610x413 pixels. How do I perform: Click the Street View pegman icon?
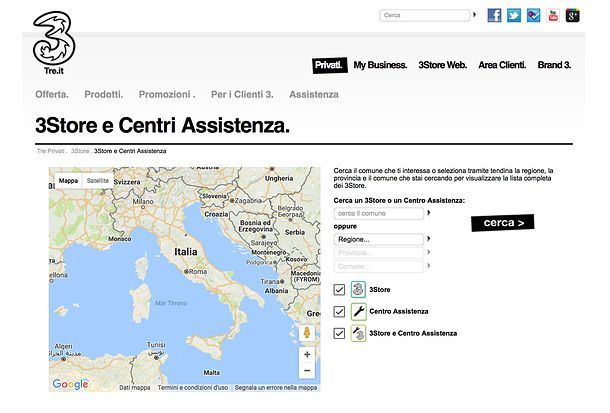tap(307, 333)
